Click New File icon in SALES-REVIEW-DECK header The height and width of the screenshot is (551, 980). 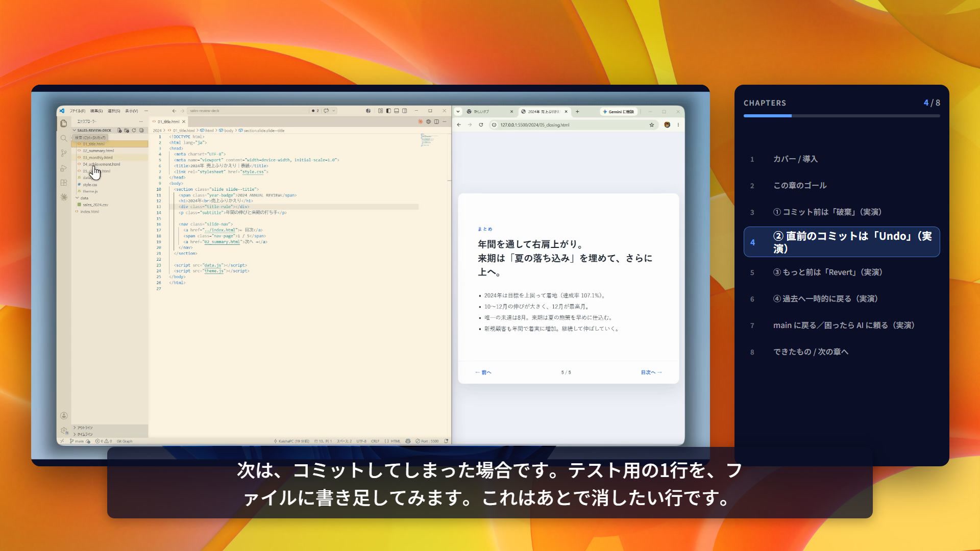[x=119, y=131]
